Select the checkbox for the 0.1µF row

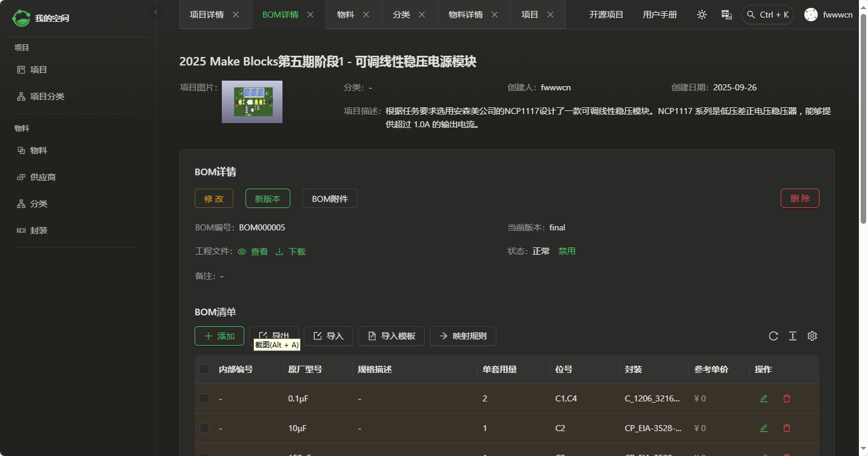204,398
